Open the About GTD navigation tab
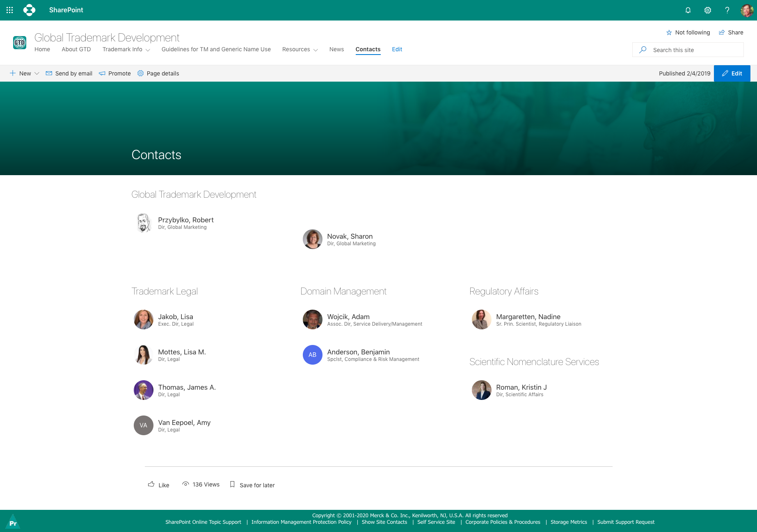The image size is (757, 532). tap(76, 49)
